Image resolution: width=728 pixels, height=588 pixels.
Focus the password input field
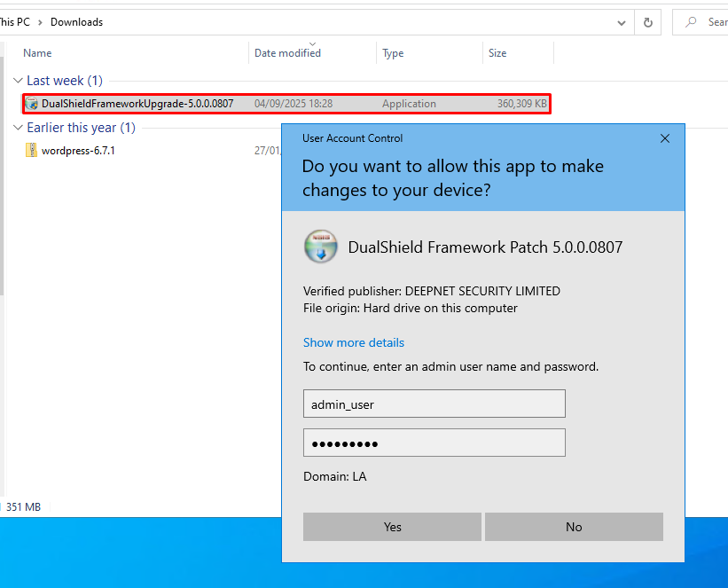pyautogui.click(x=434, y=443)
